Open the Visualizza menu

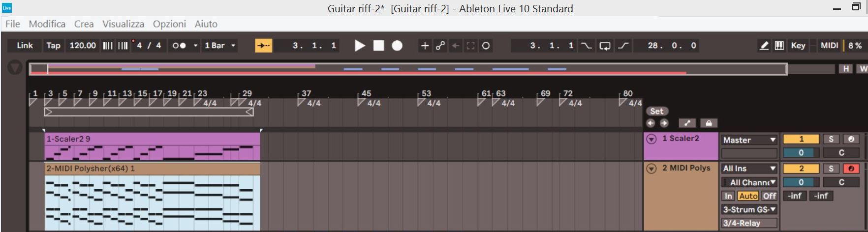(123, 24)
